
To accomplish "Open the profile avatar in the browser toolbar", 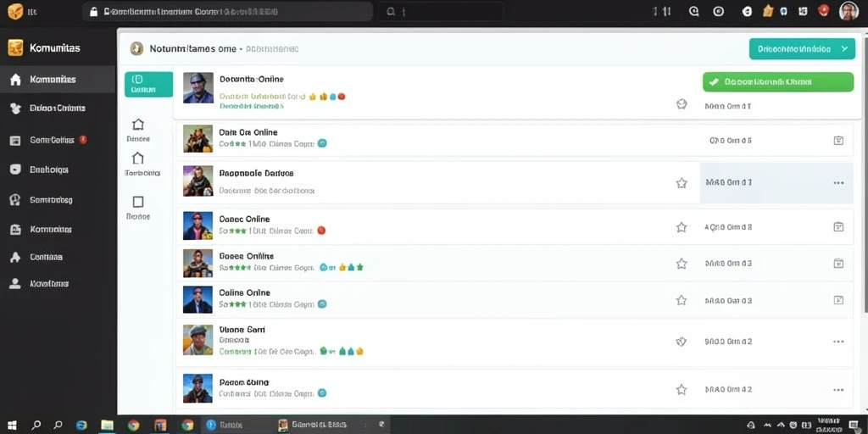I will [849, 10].
